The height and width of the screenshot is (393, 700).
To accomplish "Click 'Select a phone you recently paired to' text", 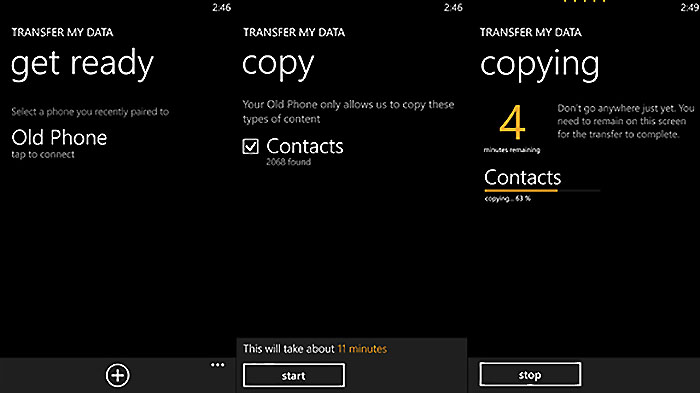I will click(90, 112).
